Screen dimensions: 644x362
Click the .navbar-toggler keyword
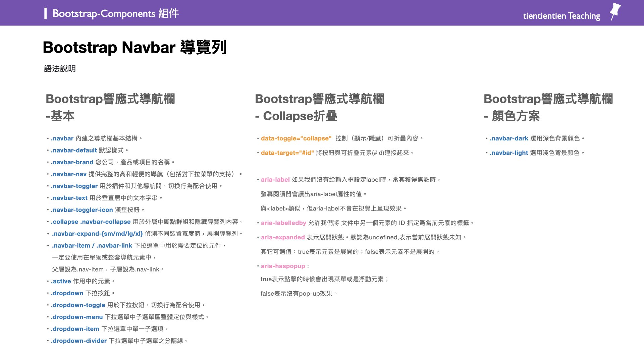pyautogui.click(x=74, y=186)
